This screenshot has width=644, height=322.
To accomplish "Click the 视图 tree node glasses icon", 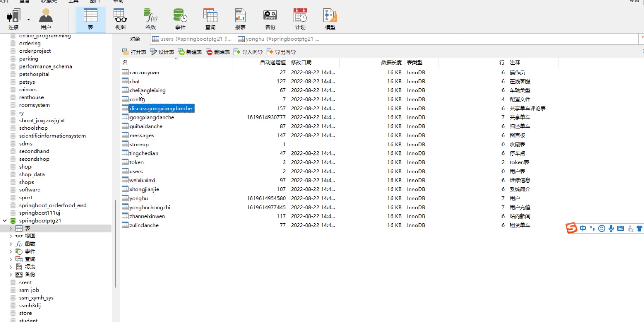I will point(19,236).
